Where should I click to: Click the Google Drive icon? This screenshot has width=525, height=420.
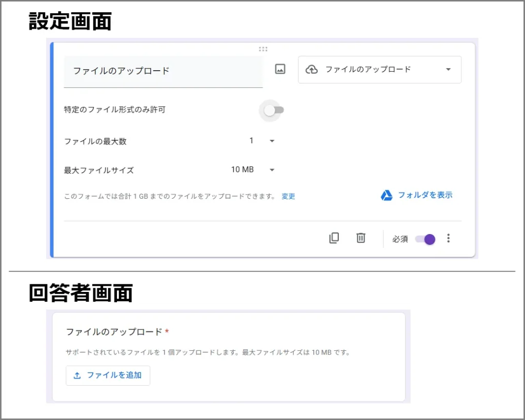[x=387, y=195]
